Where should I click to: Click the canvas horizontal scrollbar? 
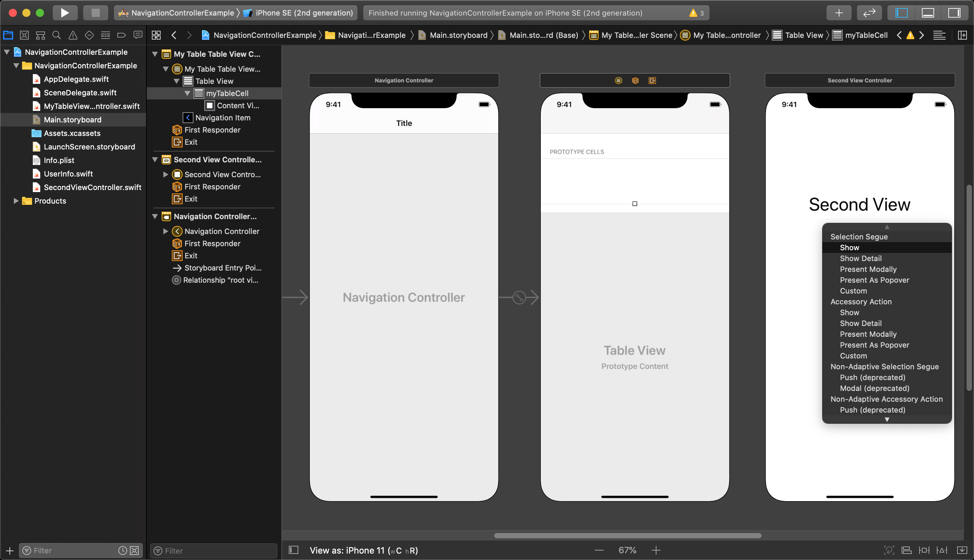[x=627, y=535]
